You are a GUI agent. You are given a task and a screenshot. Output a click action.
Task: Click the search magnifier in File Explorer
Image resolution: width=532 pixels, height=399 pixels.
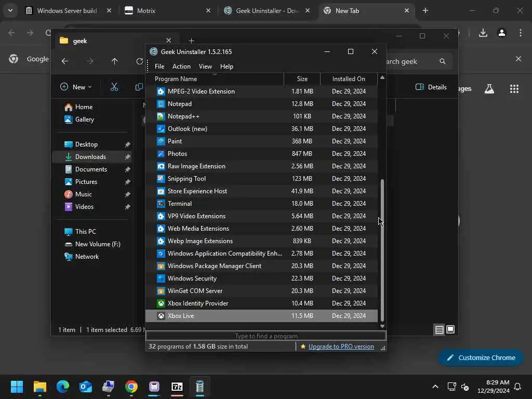[x=443, y=61]
